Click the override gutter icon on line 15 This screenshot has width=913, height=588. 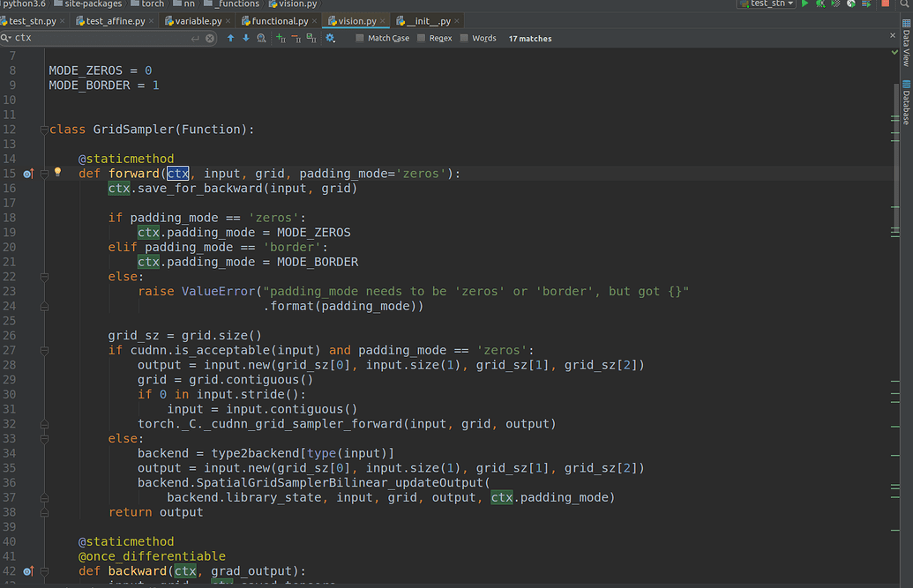28,174
